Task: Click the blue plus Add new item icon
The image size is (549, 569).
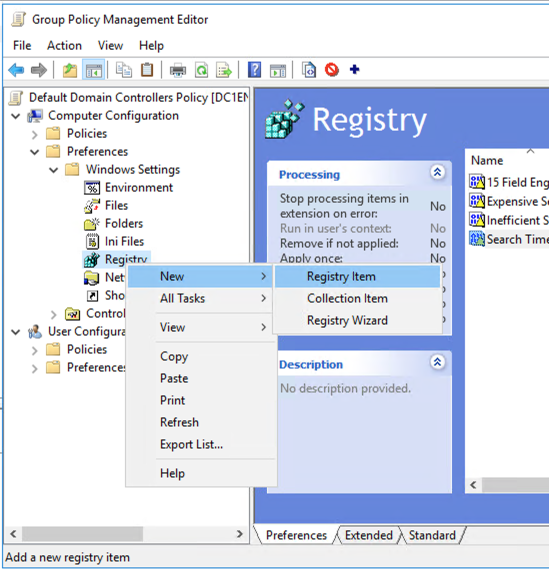Action: pos(355,69)
